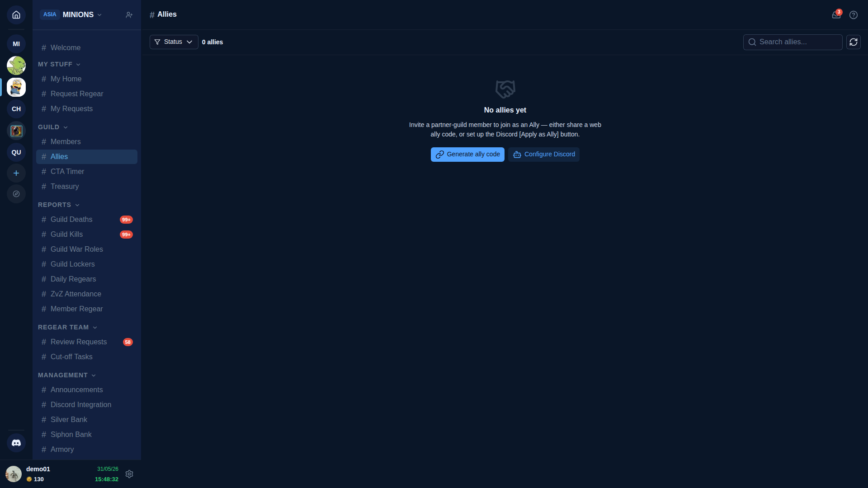Click Generate ally code button
The height and width of the screenshot is (488, 868).
tap(467, 155)
